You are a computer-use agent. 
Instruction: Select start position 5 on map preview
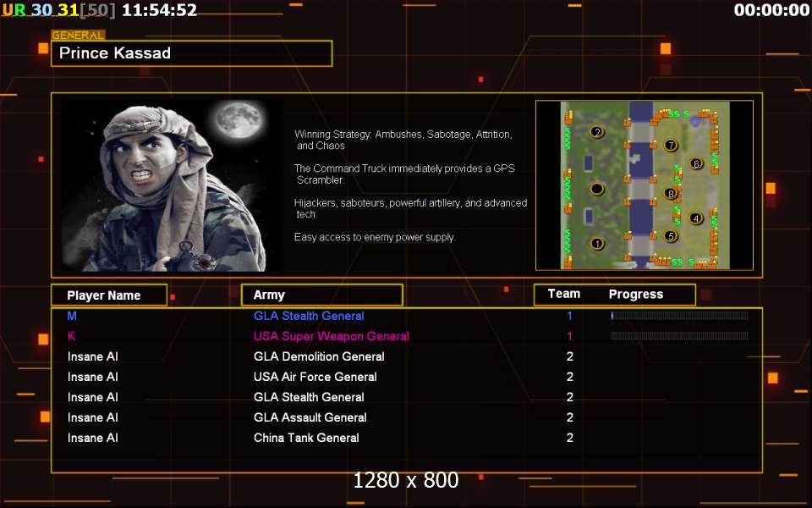click(671, 236)
